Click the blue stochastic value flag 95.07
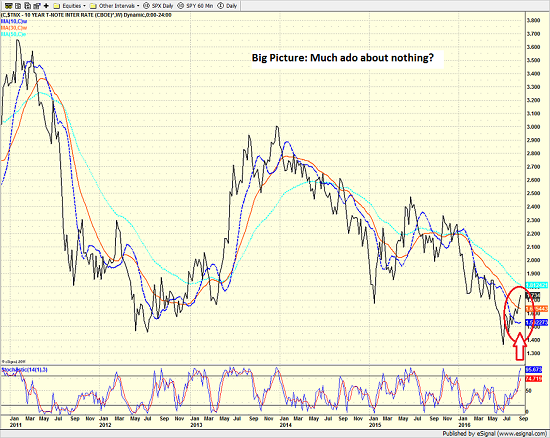The height and width of the screenshot is (438, 550). (x=534, y=369)
